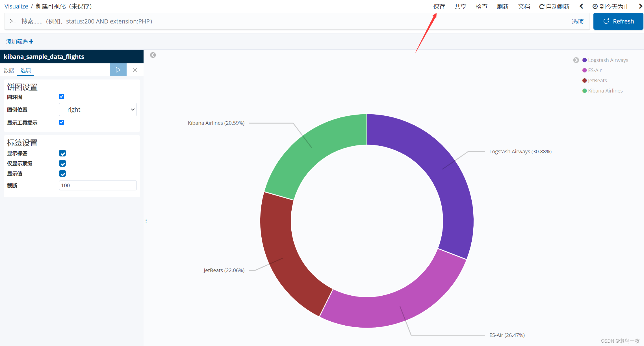
Task: Go to the Visualize breadcrumb link
Action: 16,6
